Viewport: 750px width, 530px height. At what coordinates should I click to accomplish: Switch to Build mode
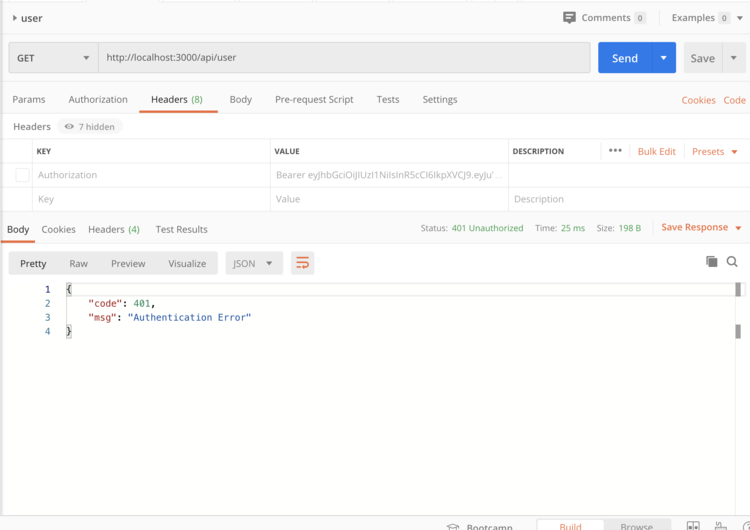pyautogui.click(x=570, y=525)
